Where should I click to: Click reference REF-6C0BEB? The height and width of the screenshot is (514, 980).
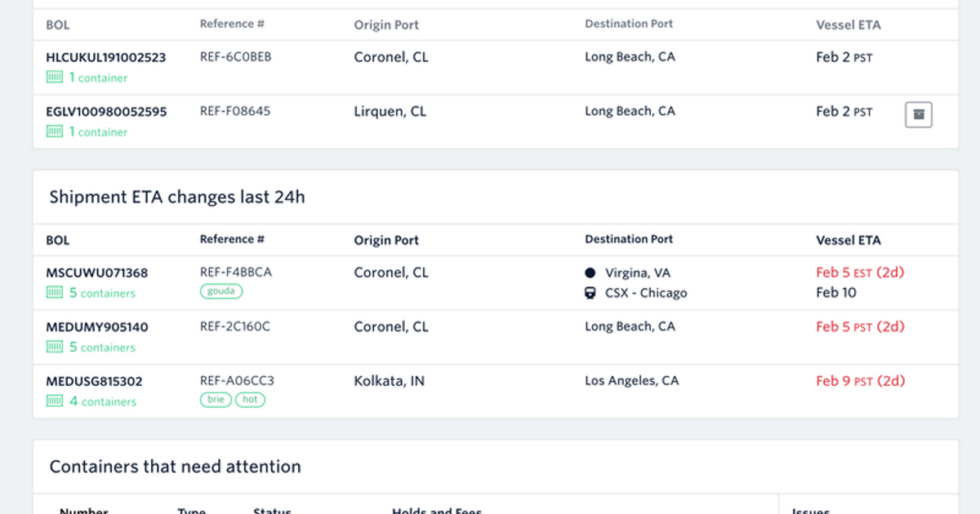[x=234, y=56]
